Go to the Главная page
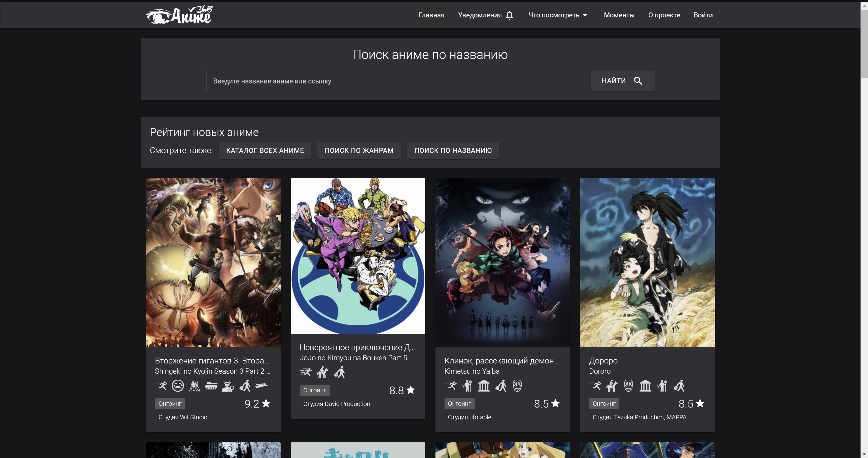 431,15
